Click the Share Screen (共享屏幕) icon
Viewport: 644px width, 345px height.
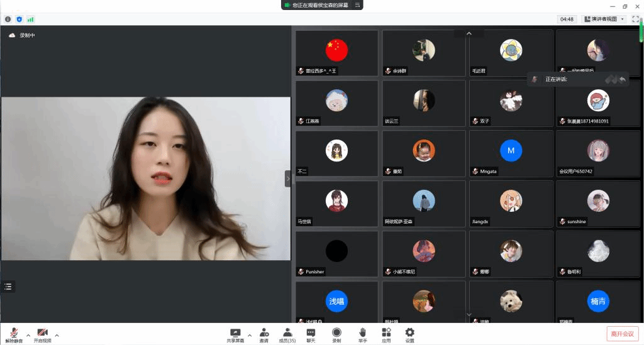pos(235,333)
